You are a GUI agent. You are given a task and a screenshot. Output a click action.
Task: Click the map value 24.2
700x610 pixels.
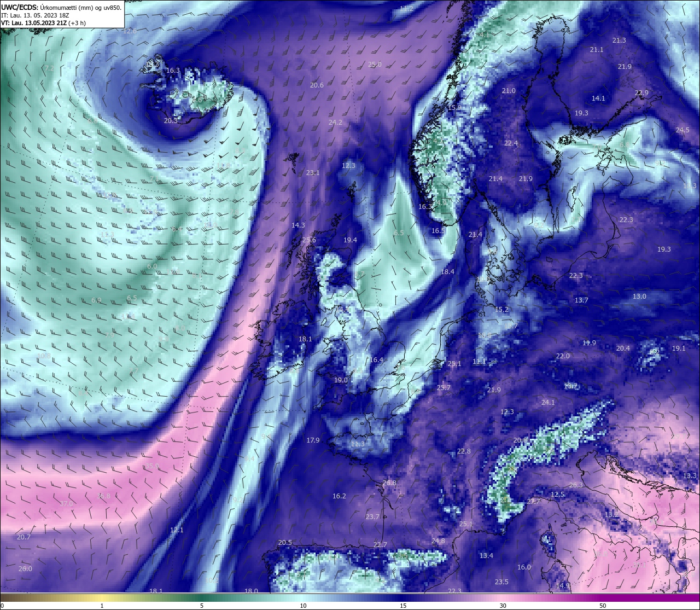[x=335, y=123]
